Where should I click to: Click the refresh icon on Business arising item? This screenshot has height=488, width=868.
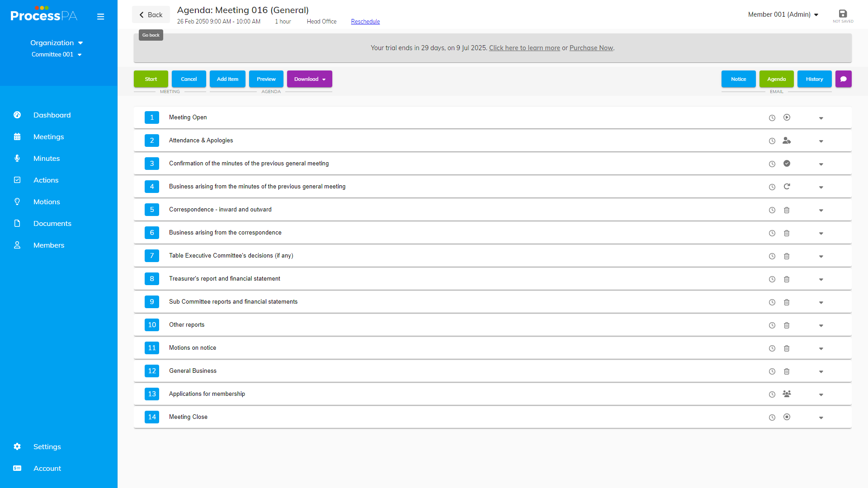787,187
